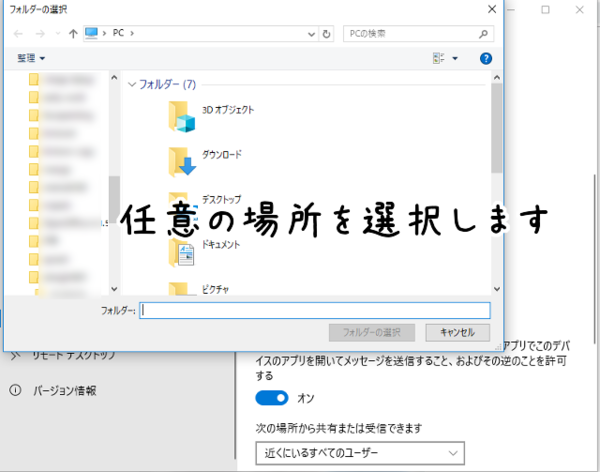Viewport: 600px width, 472px height.
Task: Select the ダウンロード folder
Action: point(205,161)
